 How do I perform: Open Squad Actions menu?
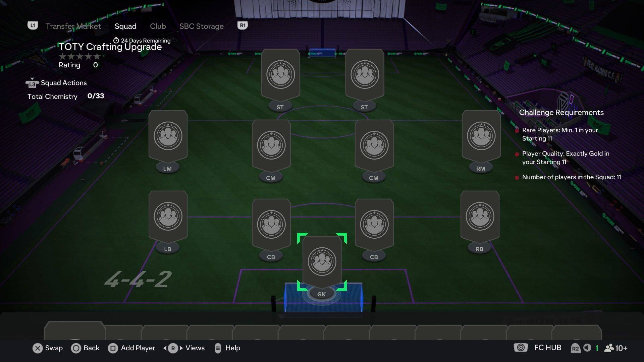point(56,83)
